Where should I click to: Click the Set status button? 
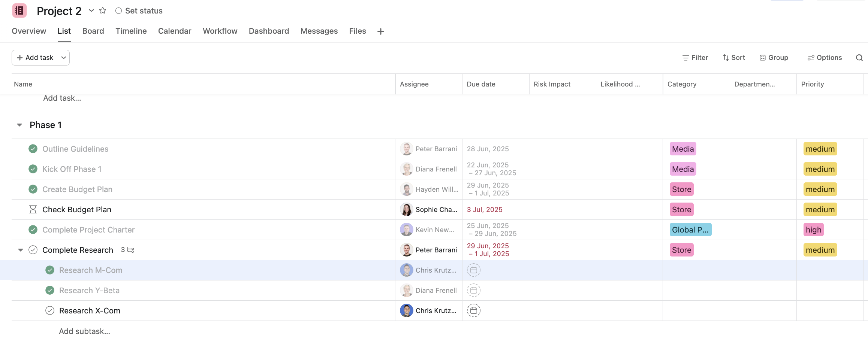click(139, 11)
